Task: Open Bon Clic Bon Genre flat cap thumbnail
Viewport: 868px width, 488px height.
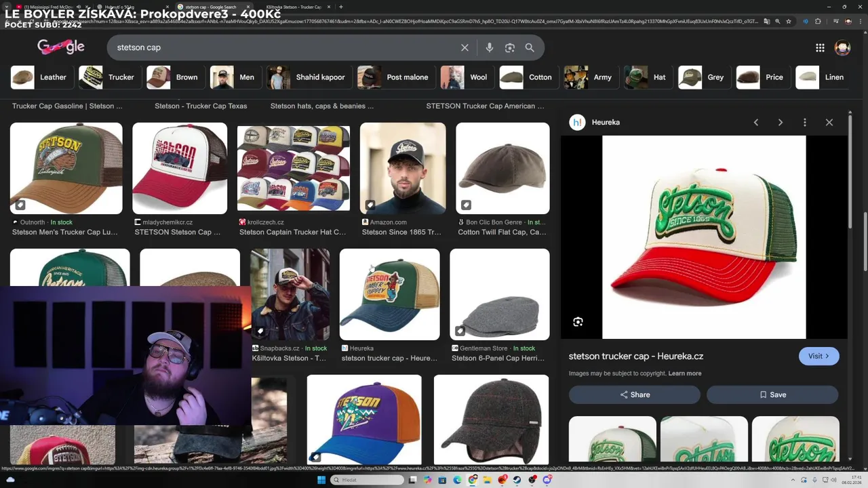Action: coord(502,168)
